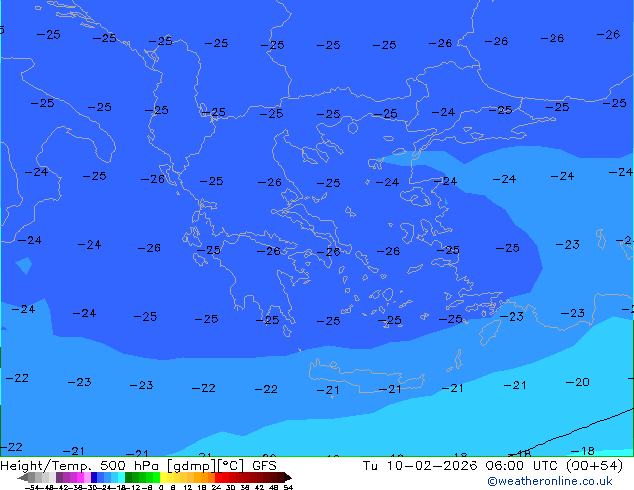Select the 'GFS' model label

tap(264, 466)
